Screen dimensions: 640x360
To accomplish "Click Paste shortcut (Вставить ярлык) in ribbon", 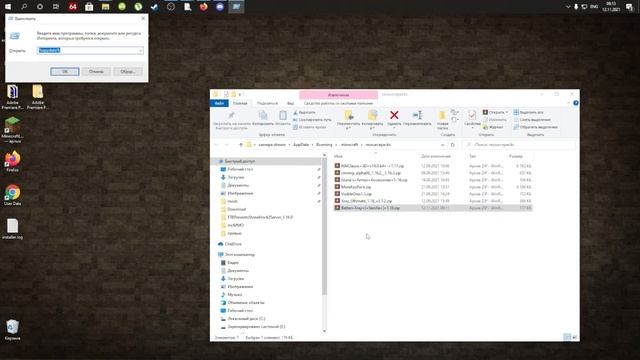I will [309, 127].
